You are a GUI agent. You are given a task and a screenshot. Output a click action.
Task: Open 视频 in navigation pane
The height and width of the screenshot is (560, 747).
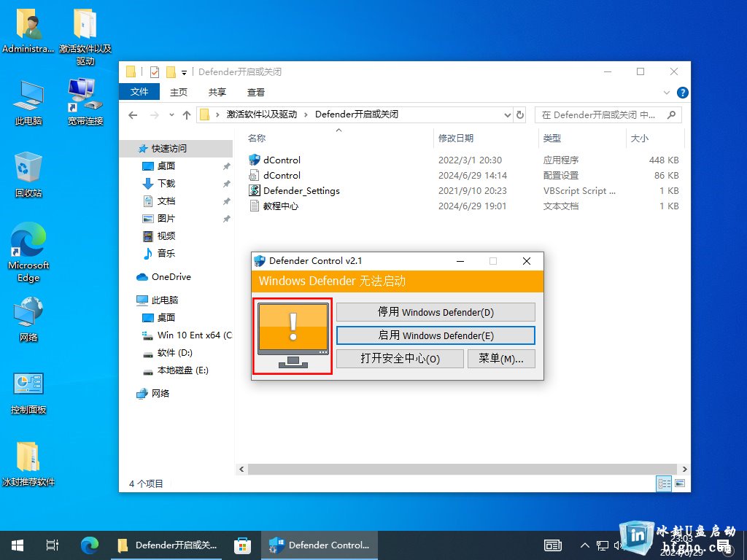tap(166, 236)
